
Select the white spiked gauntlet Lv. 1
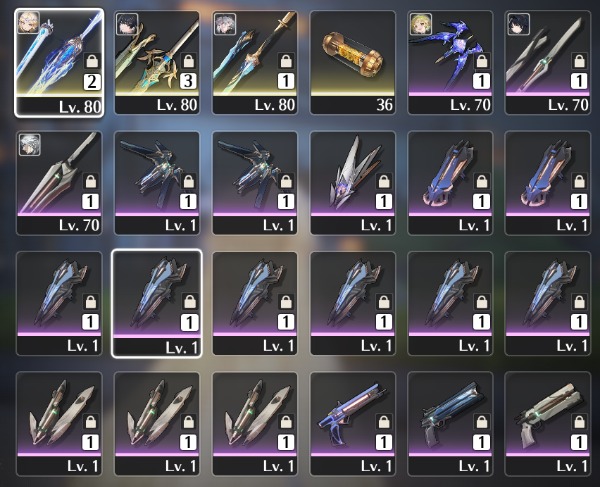(x=352, y=183)
